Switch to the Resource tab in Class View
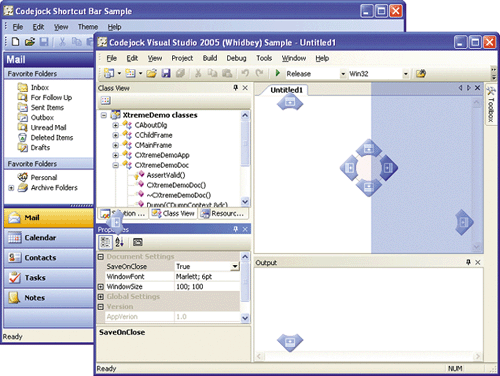The height and width of the screenshot is (376, 500). pyautogui.click(x=224, y=213)
